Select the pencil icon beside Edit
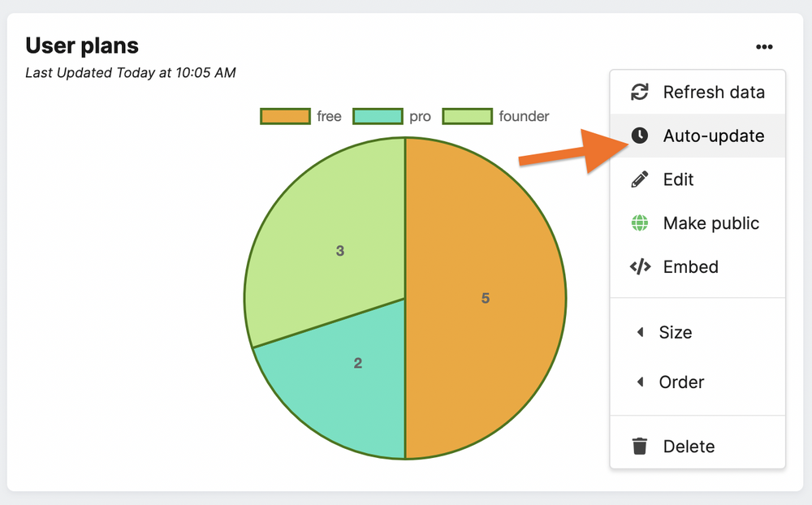Viewport: 812px width, 505px height. tap(640, 179)
